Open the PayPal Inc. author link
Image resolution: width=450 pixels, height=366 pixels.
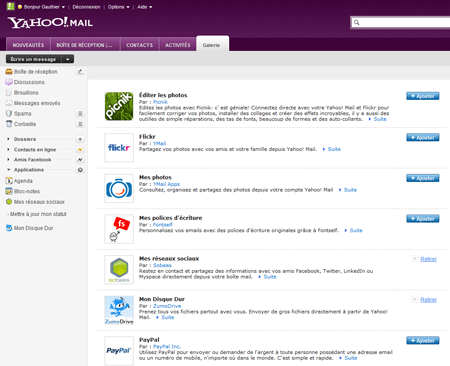(167, 347)
